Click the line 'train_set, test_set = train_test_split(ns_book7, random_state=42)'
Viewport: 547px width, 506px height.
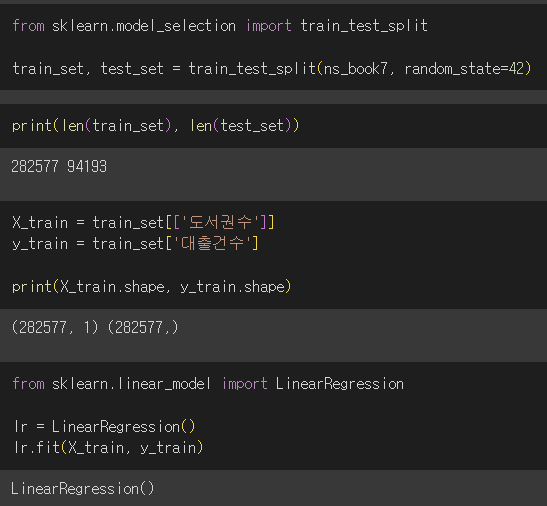coord(272,69)
